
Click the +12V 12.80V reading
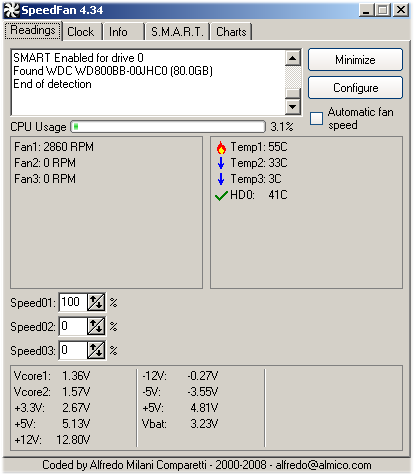52,440
